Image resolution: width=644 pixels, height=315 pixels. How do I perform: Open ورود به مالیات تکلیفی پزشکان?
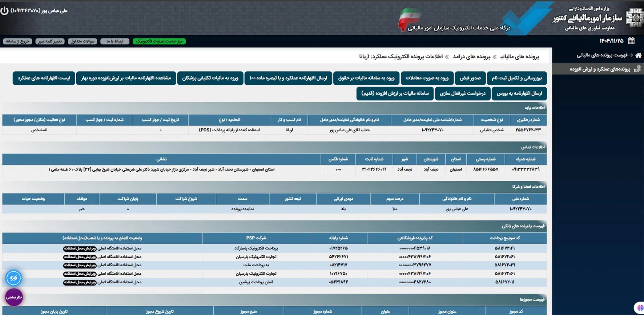tap(210, 78)
